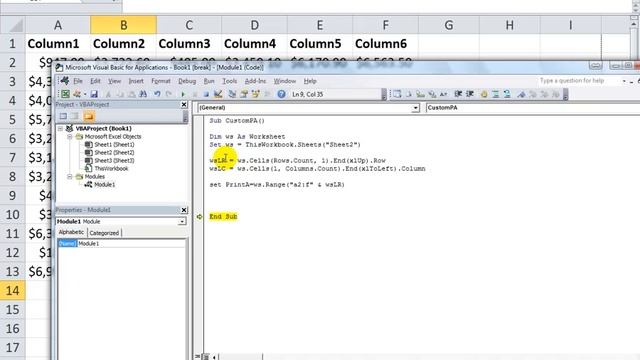640x360 pixels.
Task: Click the Complete Word icon
Action: [x=444, y=94]
